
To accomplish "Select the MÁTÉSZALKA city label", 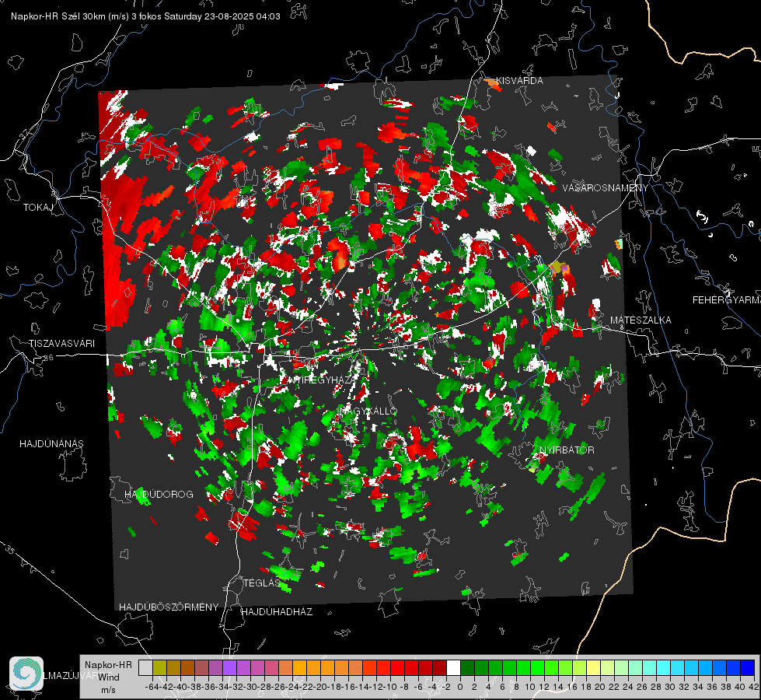I will pyautogui.click(x=641, y=320).
